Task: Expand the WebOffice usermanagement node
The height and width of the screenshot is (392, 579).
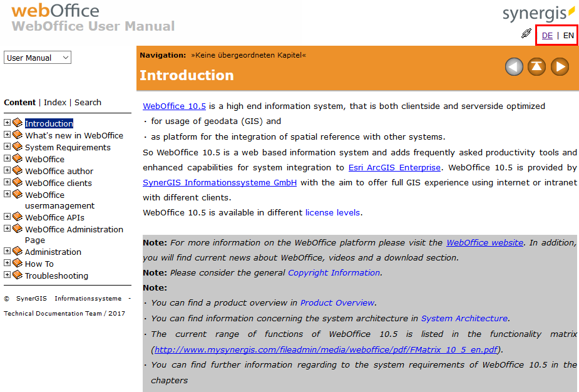Action: [x=7, y=193]
